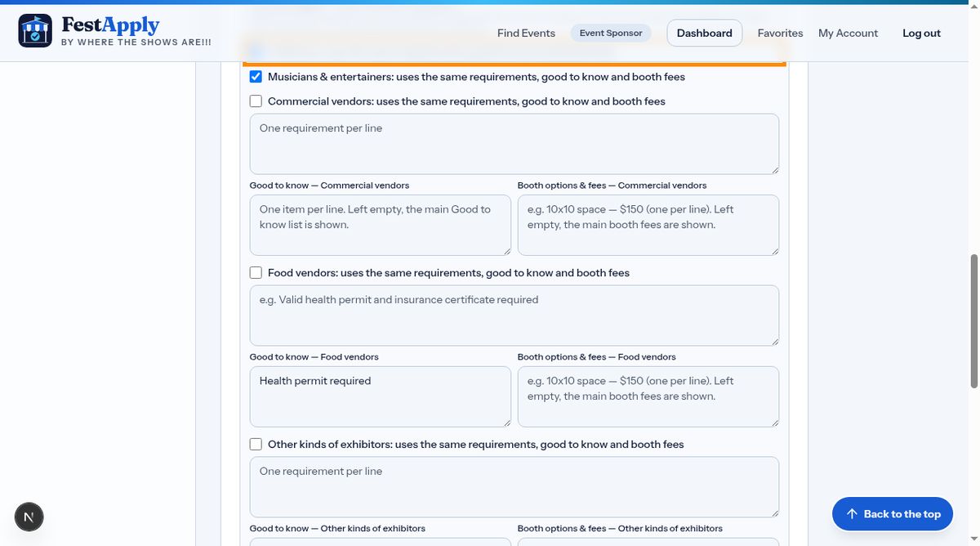The width and height of the screenshot is (980, 546).
Task: Click the round N dev-tools icon
Action: tap(29, 517)
